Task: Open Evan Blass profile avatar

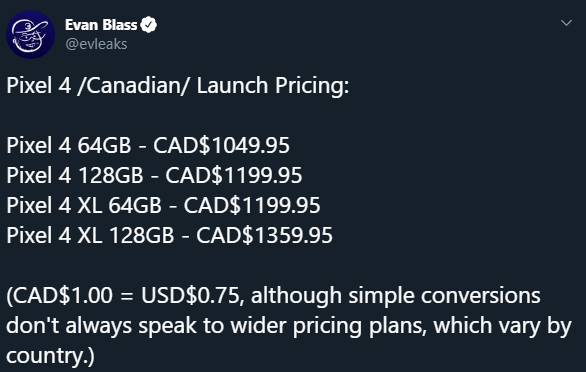Action: [31, 34]
